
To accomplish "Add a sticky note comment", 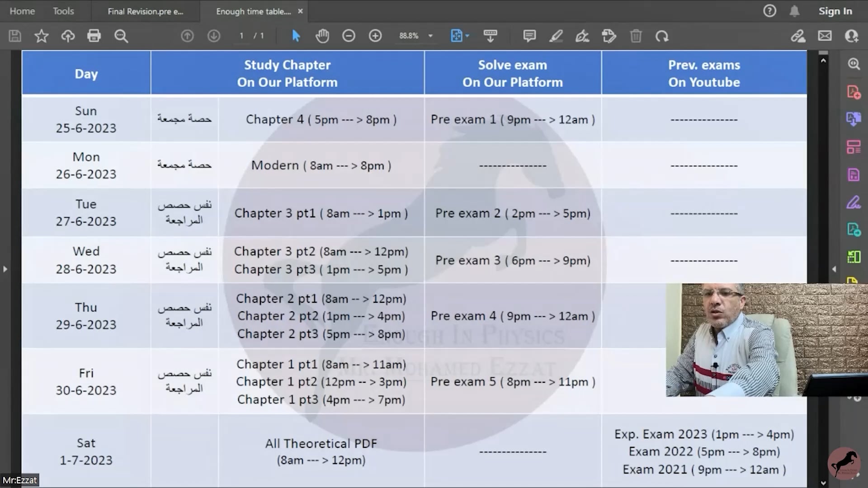I will pyautogui.click(x=529, y=36).
